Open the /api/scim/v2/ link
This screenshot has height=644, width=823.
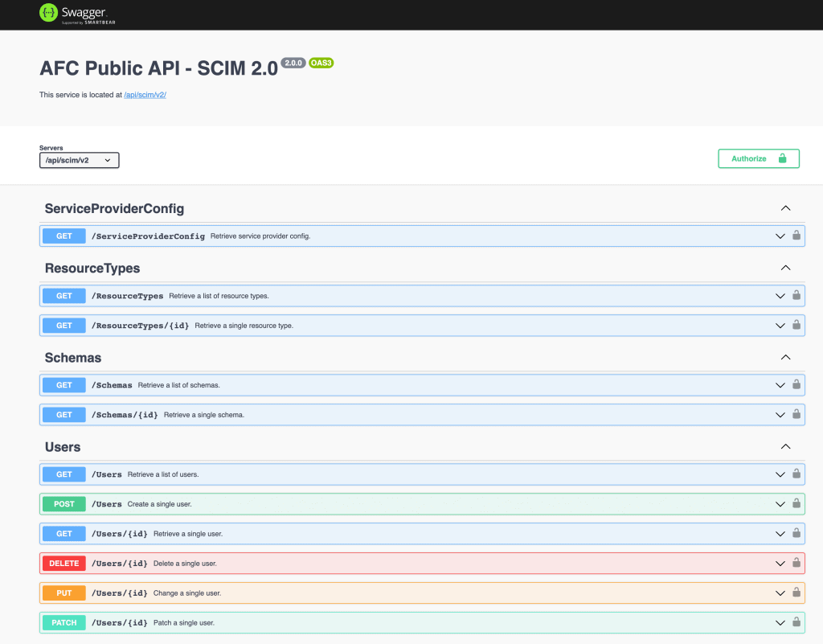(145, 95)
